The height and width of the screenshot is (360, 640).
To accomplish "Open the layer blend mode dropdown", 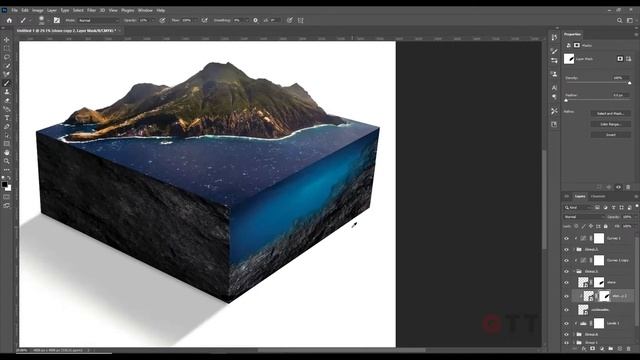I will point(584,217).
